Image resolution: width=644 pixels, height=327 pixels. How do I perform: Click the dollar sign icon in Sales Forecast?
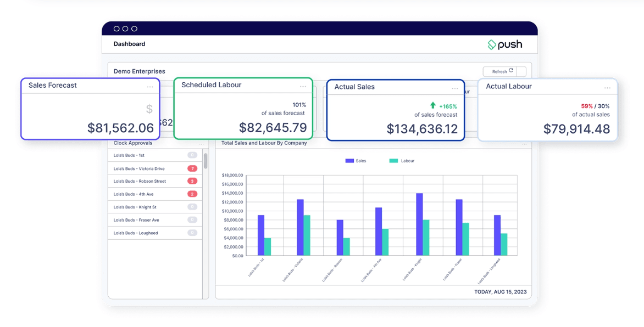(x=149, y=109)
